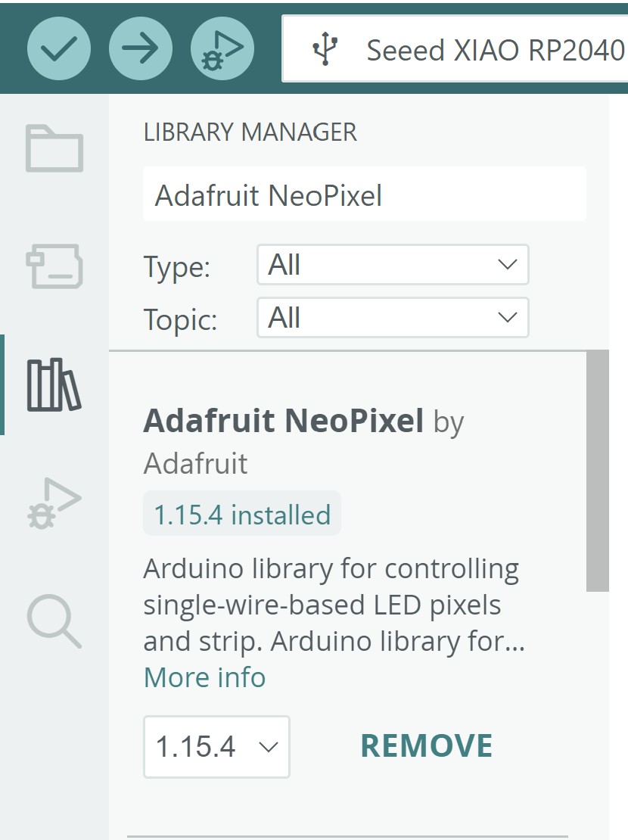This screenshot has width=628, height=840.
Task: Click the Verify sketch checkmark button
Action: click(59, 50)
